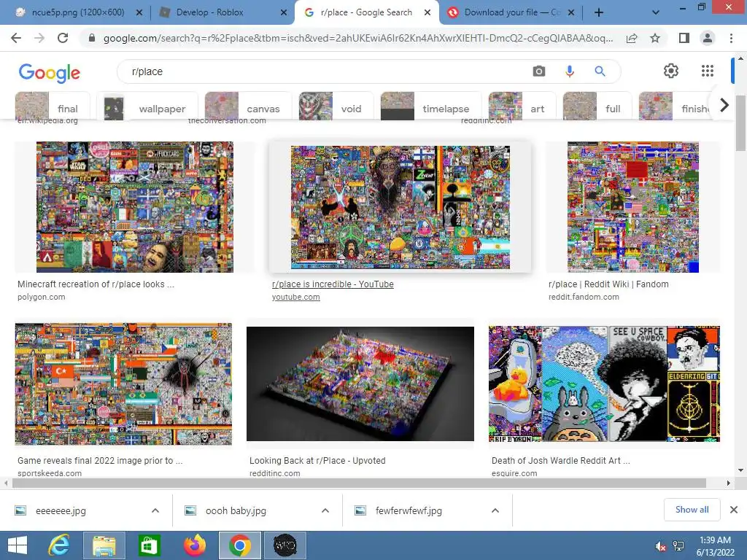
Task: Open Google quick settings gear
Action: click(671, 71)
